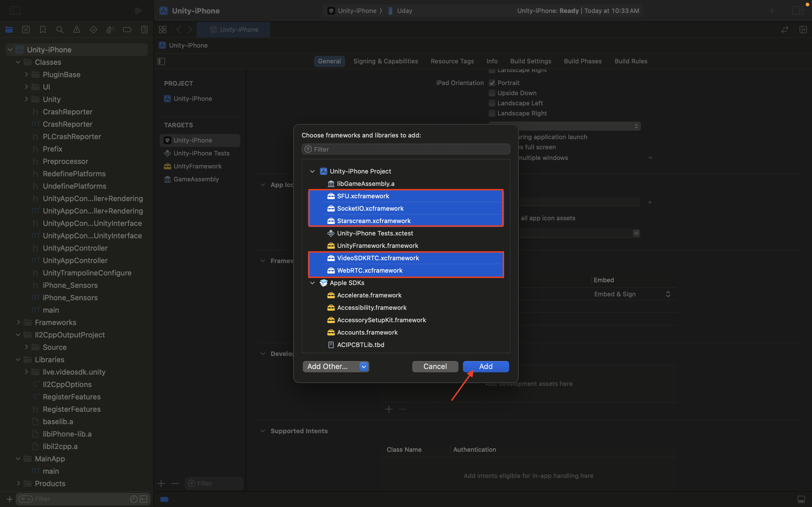The width and height of the screenshot is (812, 507).
Task: Enable Upside Down orientation checkbox
Action: coord(492,93)
